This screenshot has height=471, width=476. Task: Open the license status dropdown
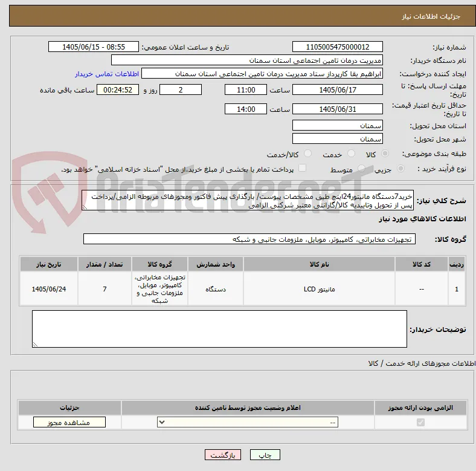pyautogui.click(x=248, y=423)
